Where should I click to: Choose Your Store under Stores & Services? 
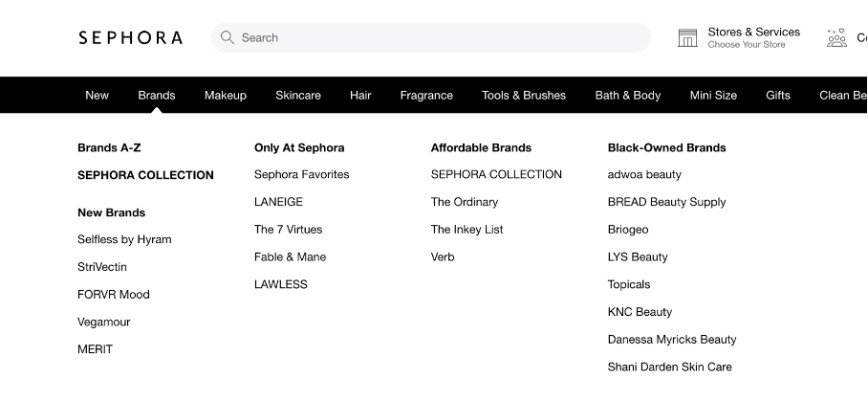pos(747,45)
